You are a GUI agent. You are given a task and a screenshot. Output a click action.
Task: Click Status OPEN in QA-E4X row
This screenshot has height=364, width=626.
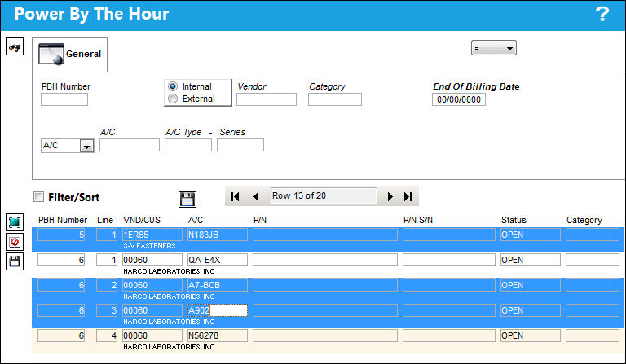(x=531, y=260)
